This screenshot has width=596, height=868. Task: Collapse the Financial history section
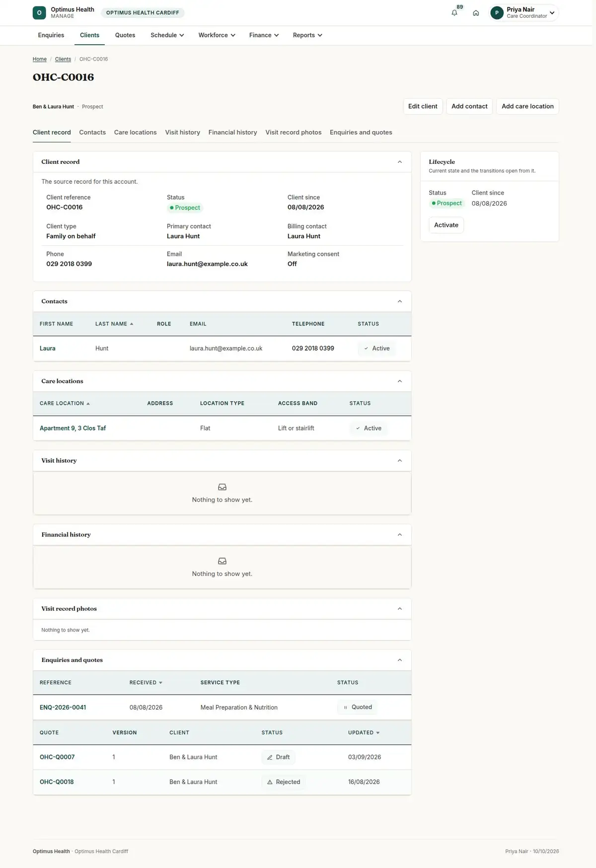(x=400, y=535)
